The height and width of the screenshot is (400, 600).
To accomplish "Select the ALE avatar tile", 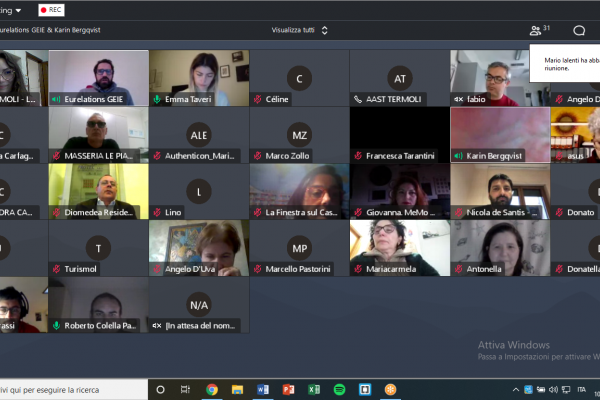I will click(x=199, y=135).
